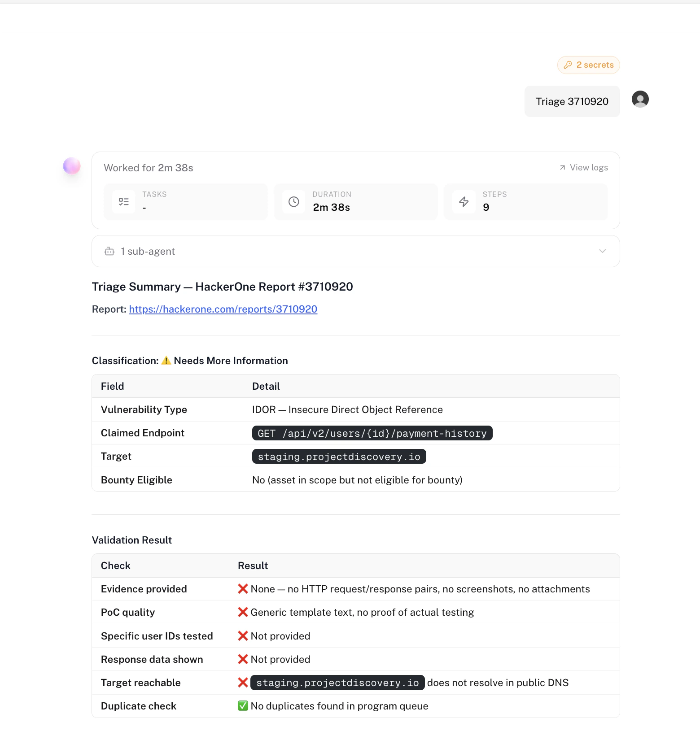Viewport: 700px width, 731px height.
Task: Click the '2m 38s' duration value
Action: pyautogui.click(x=331, y=207)
